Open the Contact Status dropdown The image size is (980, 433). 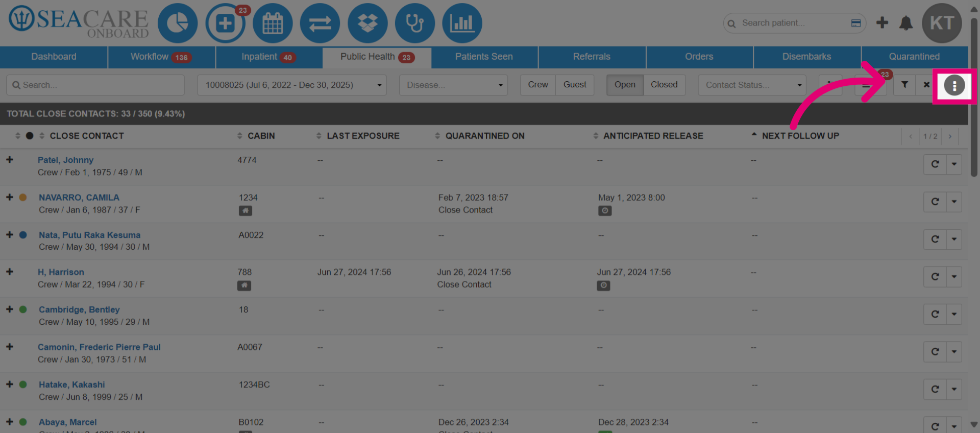point(753,85)
